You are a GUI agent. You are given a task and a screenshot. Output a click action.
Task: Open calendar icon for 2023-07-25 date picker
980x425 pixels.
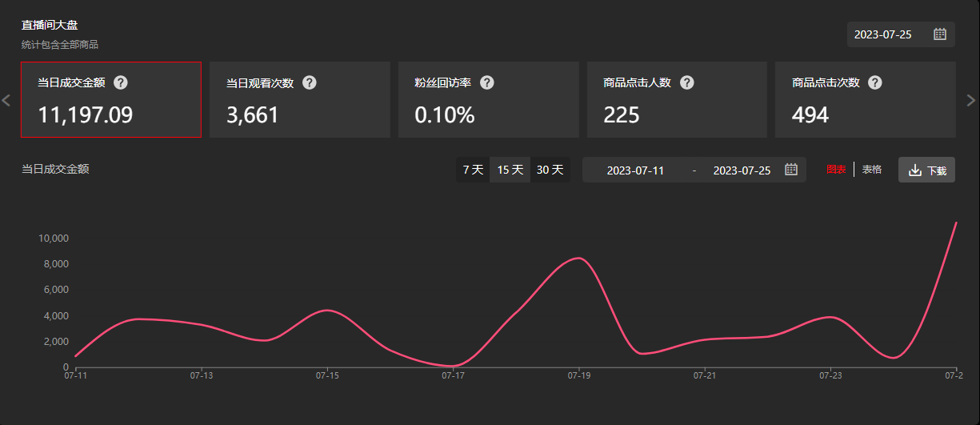pyautogui.click(x=940, y=34)
